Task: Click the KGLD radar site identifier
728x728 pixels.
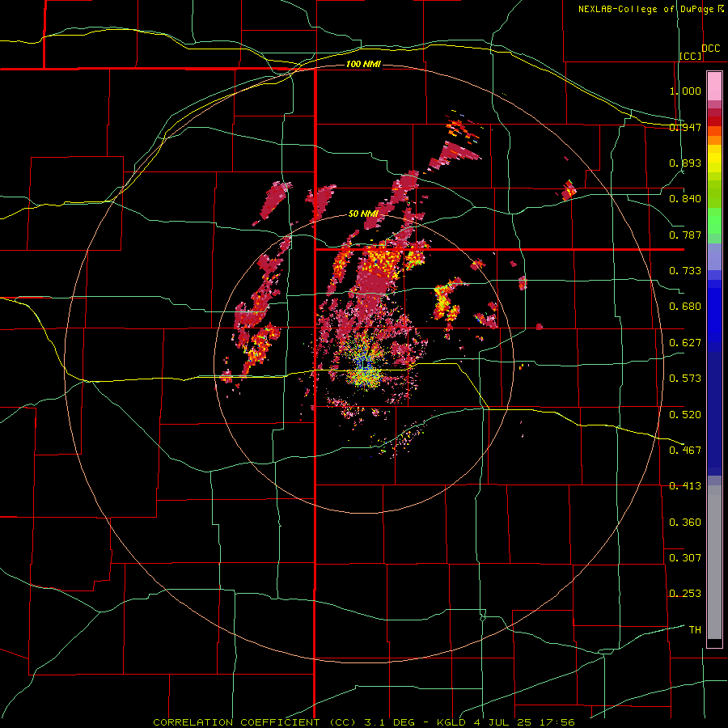Action: [x=451, y=722]
